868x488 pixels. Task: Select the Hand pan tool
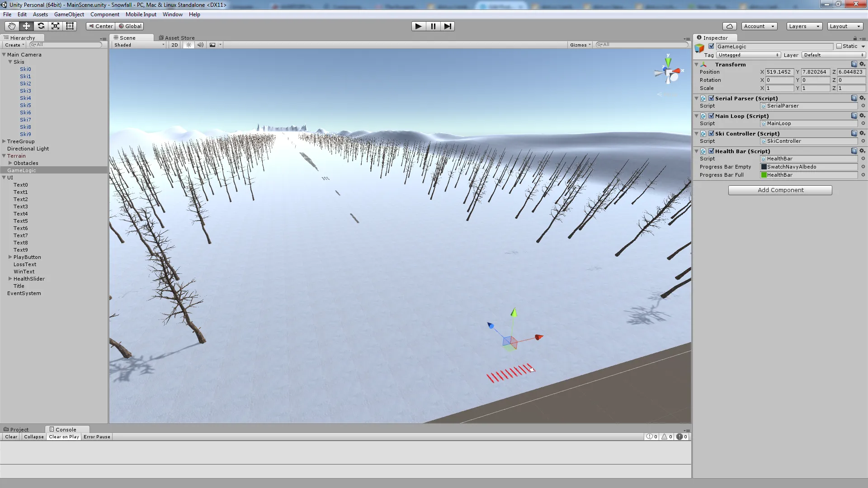point(11,26)
